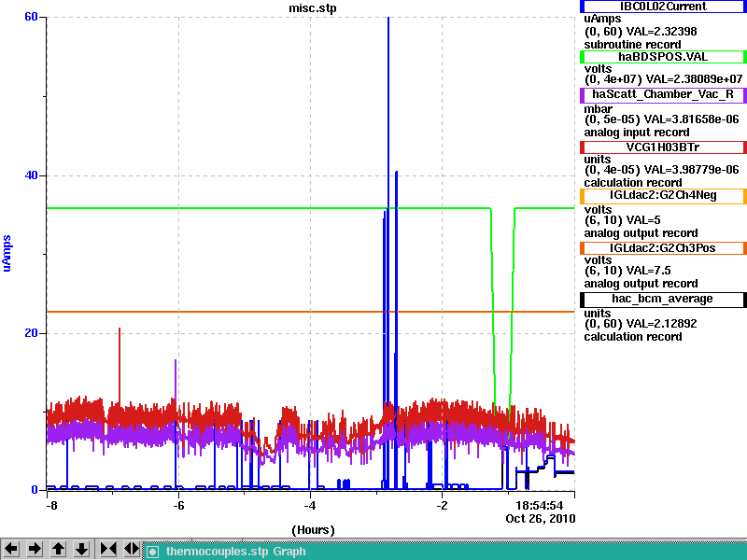This screenshot has height=560, width=747.
Task: Click the zoom-in time axis icon
Action: [x=107, y=549]
